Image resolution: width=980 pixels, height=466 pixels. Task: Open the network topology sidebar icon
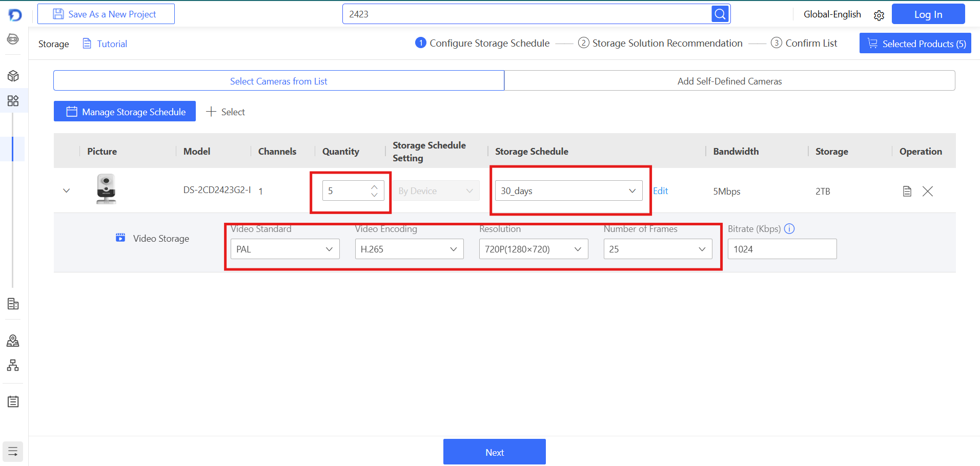tap(13, 365)
